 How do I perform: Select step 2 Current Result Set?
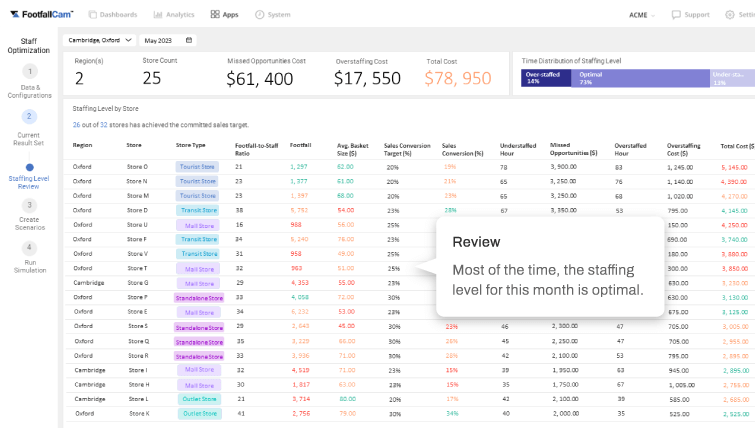click(29, 128)
